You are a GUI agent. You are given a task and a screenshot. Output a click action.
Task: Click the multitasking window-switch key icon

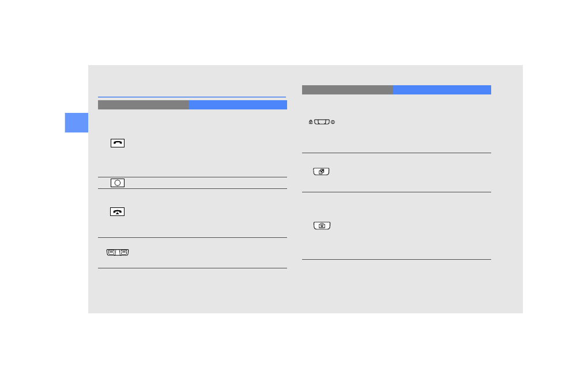321,172
